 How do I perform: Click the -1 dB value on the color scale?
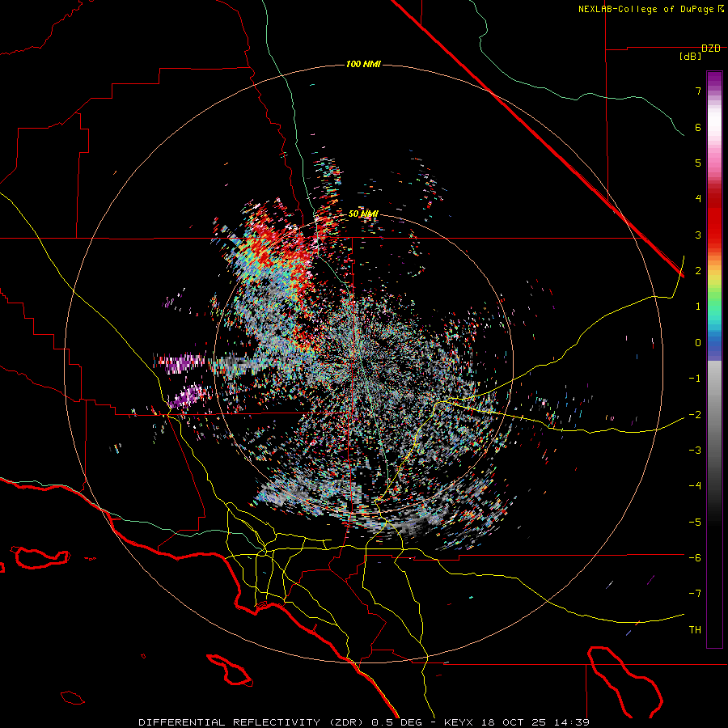[x=695, y=379]
